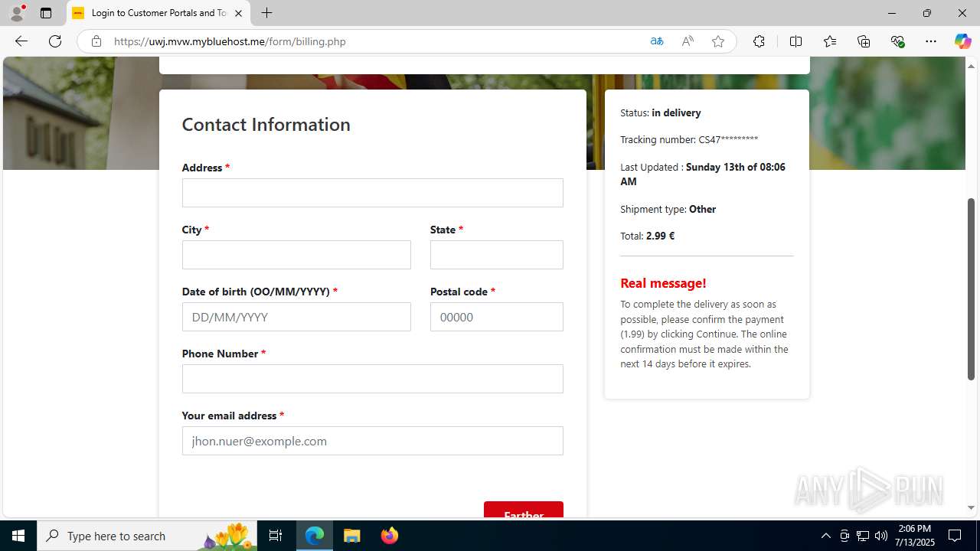Toggle Split screen icon
The image size is (980, 551).
(x=795, y=41)
